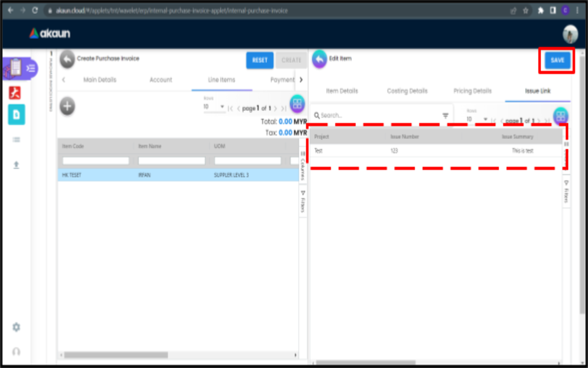588x368 pixels.
Task: Open the teal document icon in sidebar
Action: pos(16,114)
